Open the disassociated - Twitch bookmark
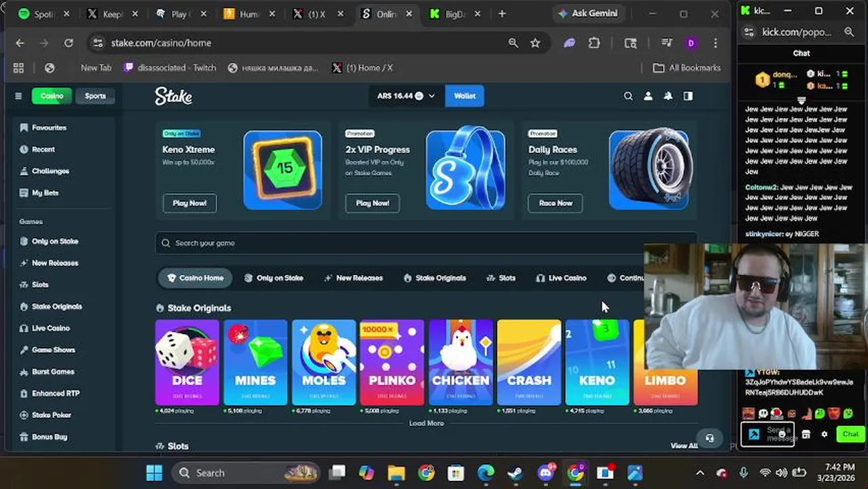Viewport: 868px width, 489px height. pos(170,68)
